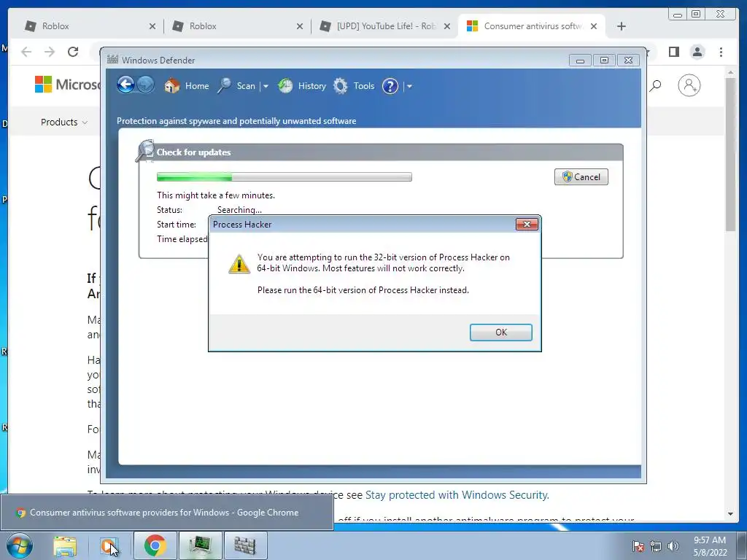
Task: Expand the Products menu on Microsoft page
Action: [x=64, y=122]
